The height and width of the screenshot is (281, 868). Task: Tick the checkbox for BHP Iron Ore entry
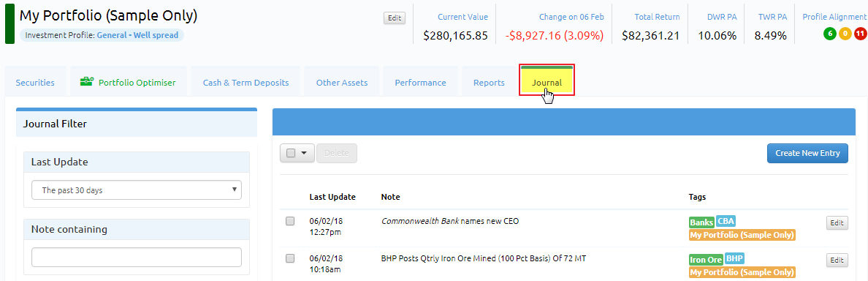290,258
